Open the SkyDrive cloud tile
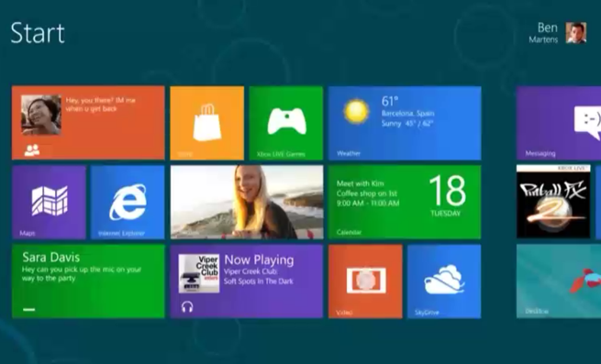The width and height of the screenshot is (601, 364). point(444,281)
